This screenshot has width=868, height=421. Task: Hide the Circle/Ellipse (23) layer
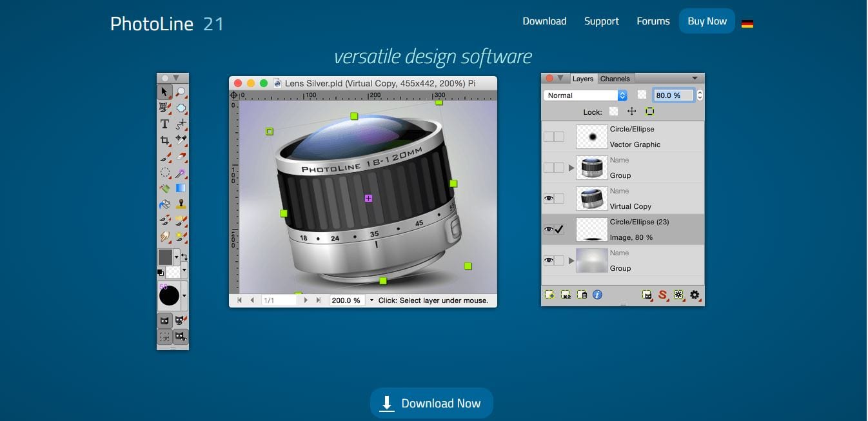pyautogui.click(x=549, y=230)
